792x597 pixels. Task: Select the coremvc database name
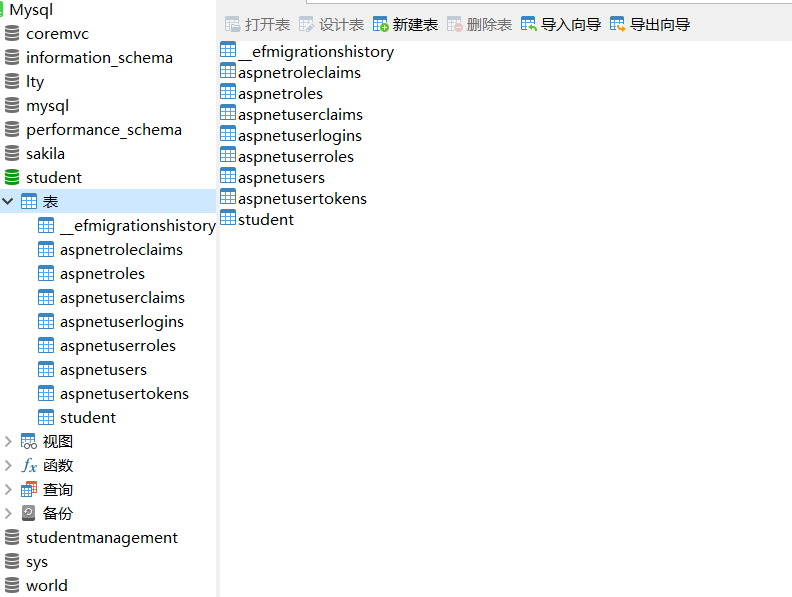pyautogui.click(x=58, y=34)
